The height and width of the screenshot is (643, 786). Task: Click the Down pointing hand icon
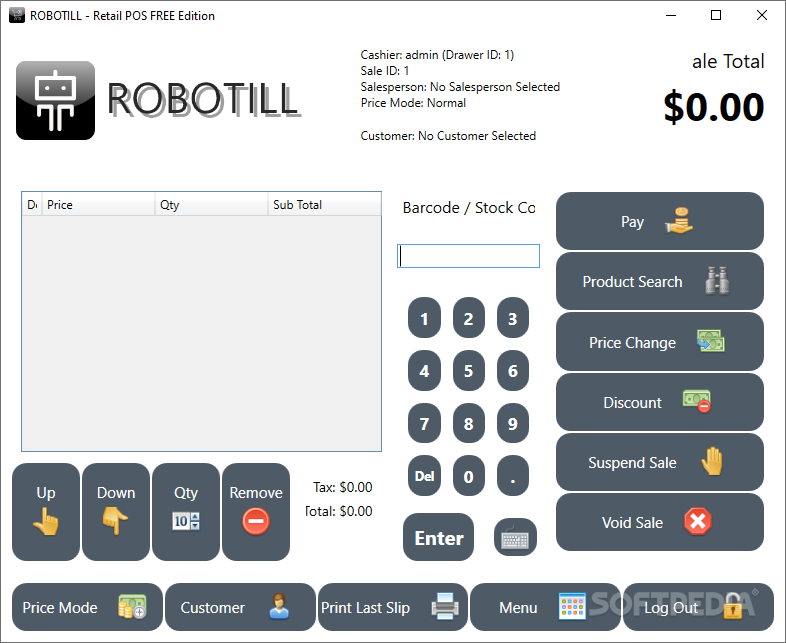[115, 521]
